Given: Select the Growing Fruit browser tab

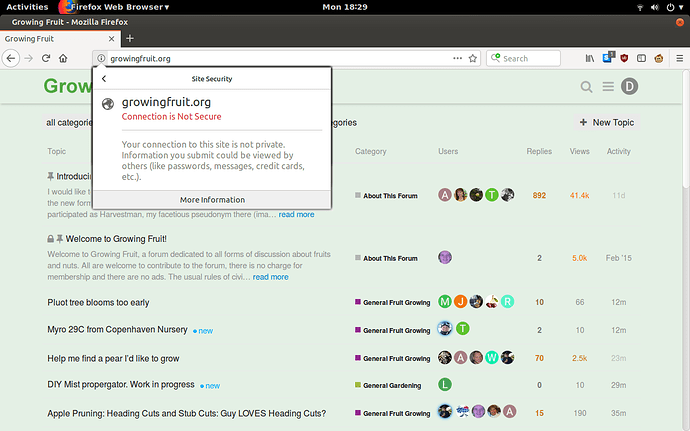Looking at the screenshot, I should pyautogui.click(x=59, y=39).
